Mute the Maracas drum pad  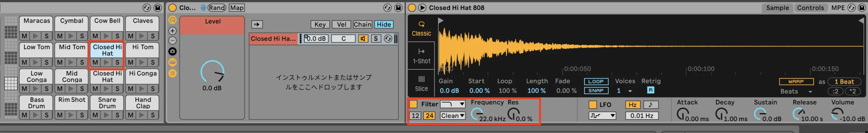pyautogui.click(x=24, y=36)
